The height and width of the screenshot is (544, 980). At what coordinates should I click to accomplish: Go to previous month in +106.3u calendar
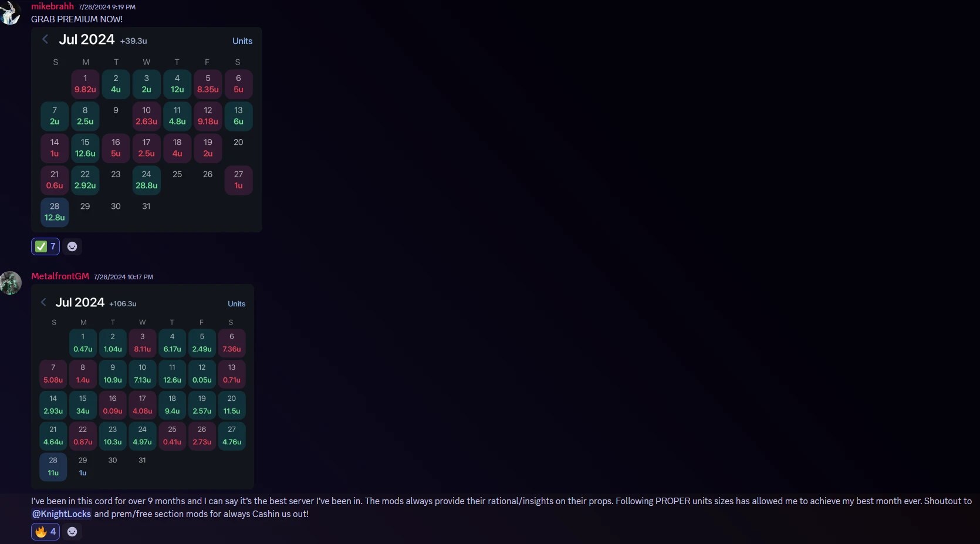[x=43, y=302]
